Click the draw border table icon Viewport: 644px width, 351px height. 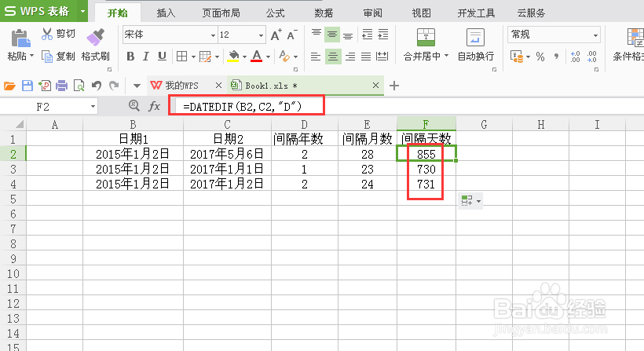click(205, 57)
